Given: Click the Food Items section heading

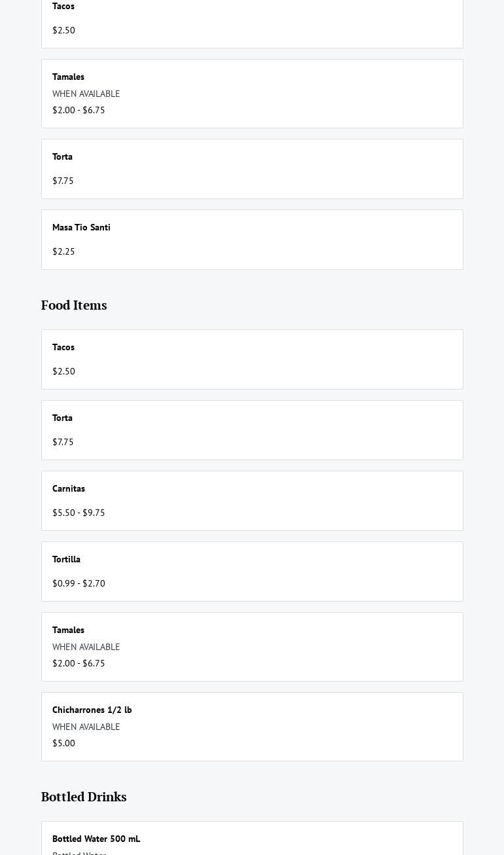Looking at the screenshot, I should coord(74,306).
